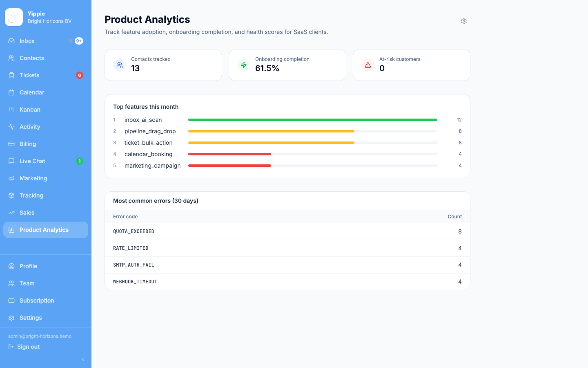Open the Profile label
This screenshot has width=588, height=368.
pos(28,266)
